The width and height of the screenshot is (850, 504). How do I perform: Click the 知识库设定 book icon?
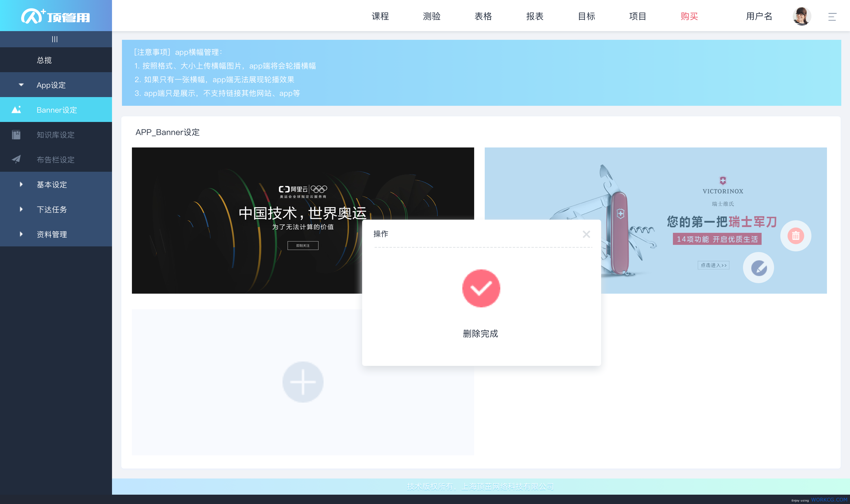coord(16,135)
